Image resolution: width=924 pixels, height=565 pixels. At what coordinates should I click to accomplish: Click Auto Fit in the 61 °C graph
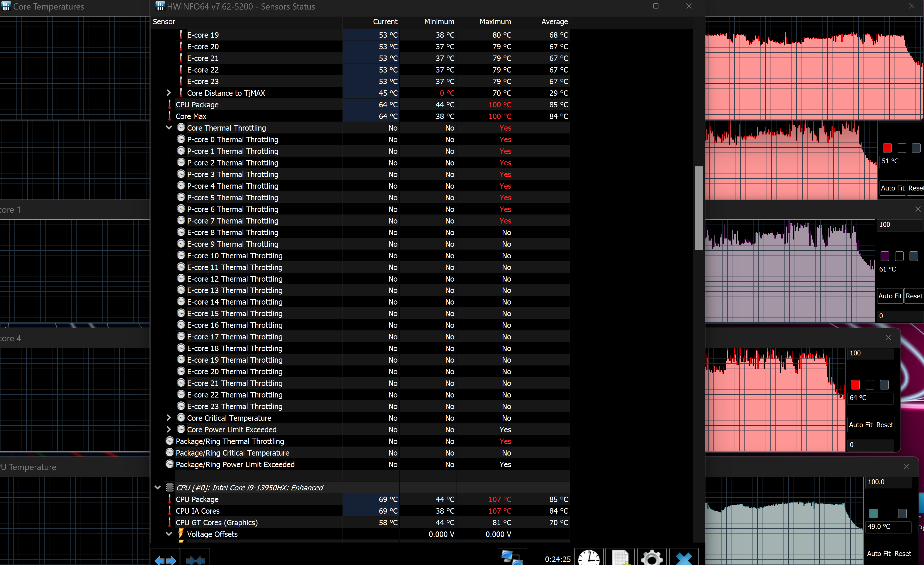pyautogui.click(x=890, y=296)
